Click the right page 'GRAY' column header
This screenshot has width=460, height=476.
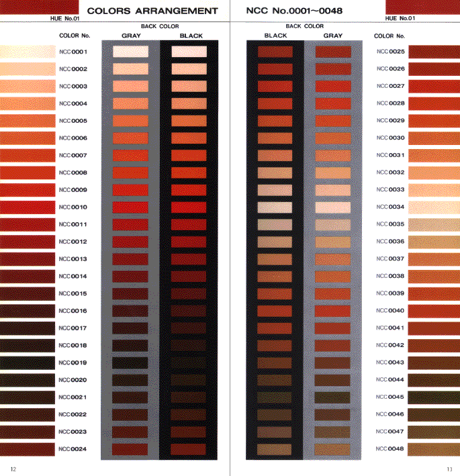click(333, 36)
